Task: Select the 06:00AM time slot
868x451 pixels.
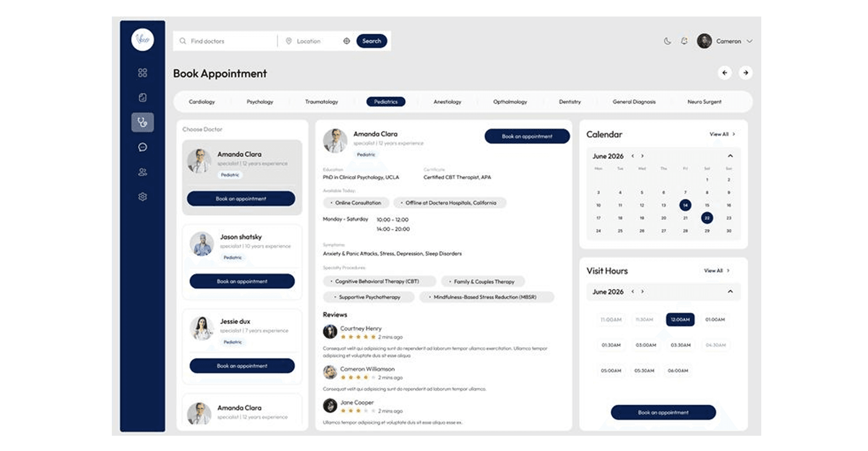Action: point(678,371)
